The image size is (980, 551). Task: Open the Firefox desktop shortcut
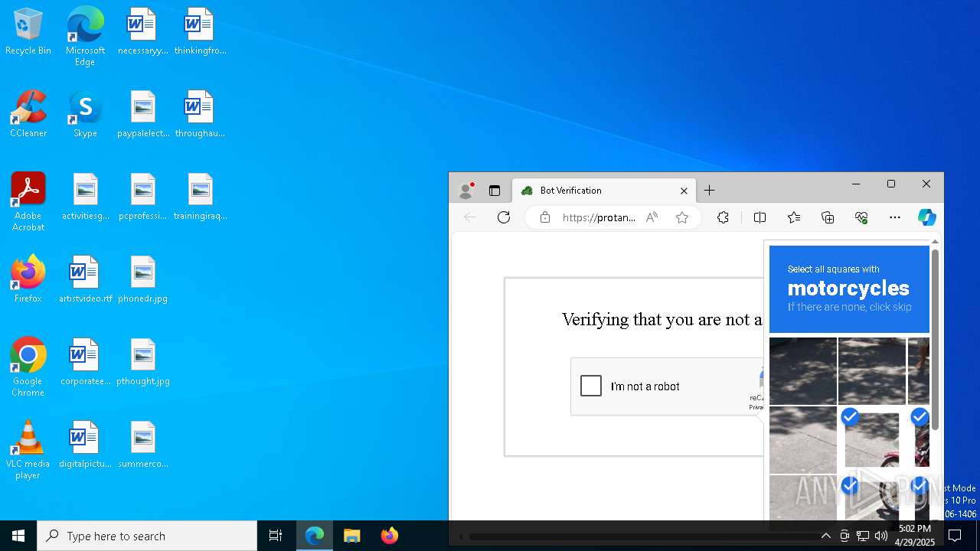click(x=28, y=280)
